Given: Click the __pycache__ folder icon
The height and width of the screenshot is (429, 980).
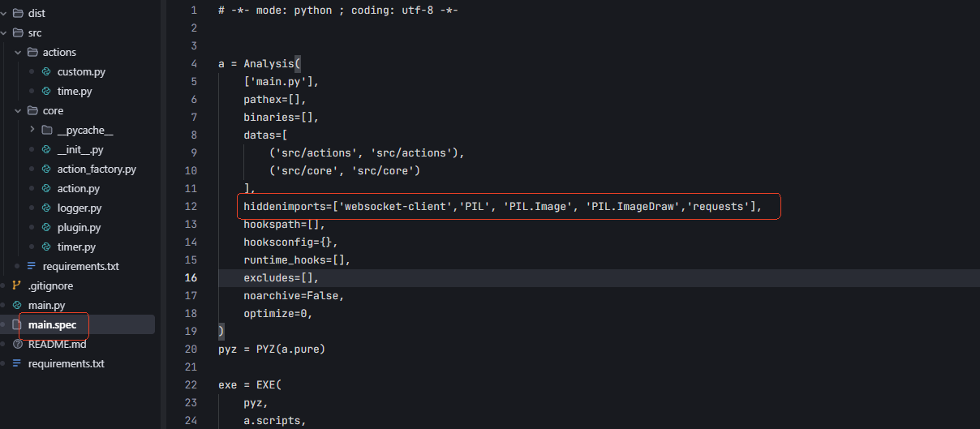Looking at the screenshot, I should point(47,130).
